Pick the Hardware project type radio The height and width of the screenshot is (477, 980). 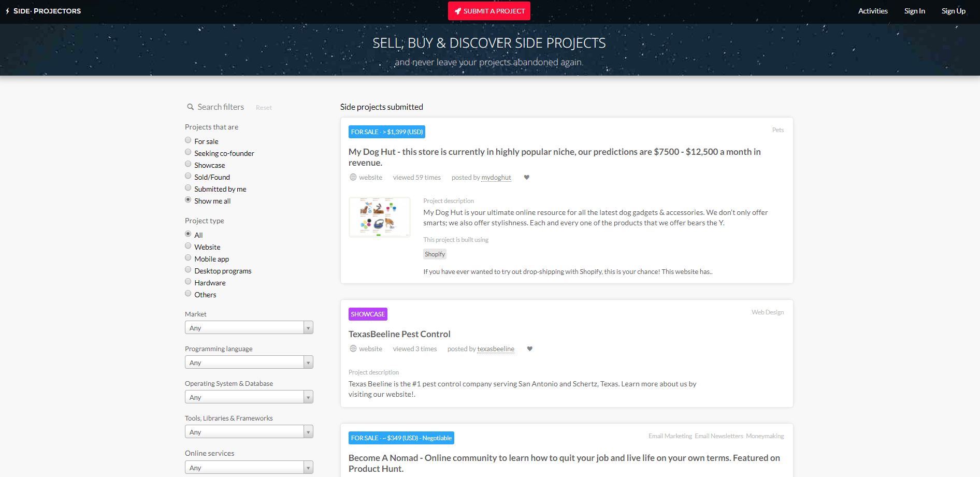coord(188,282)
